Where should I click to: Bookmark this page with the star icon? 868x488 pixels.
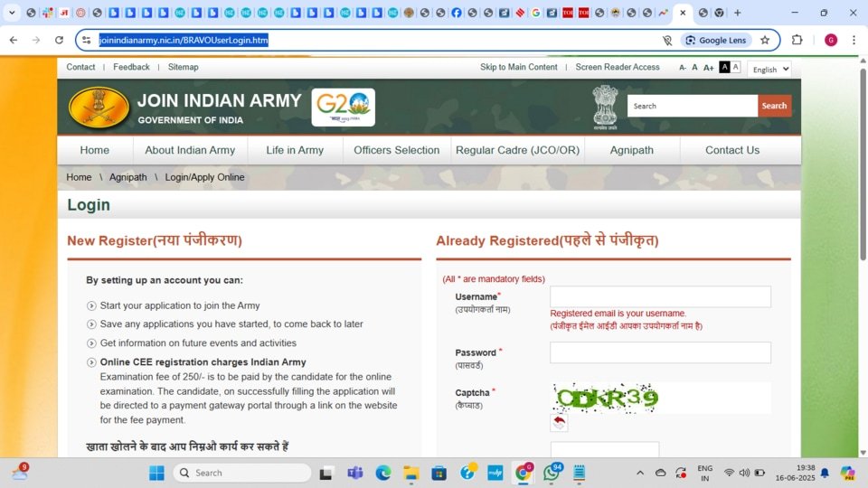click(x=765, y=40)
